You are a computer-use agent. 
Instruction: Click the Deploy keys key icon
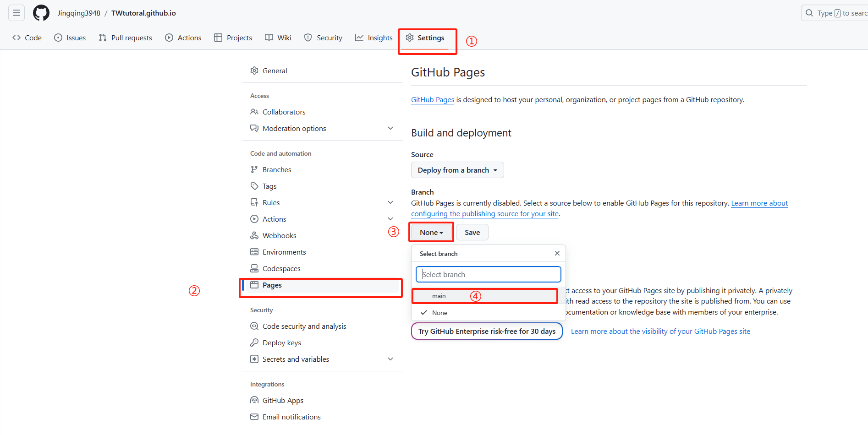[x=254, y=343]
